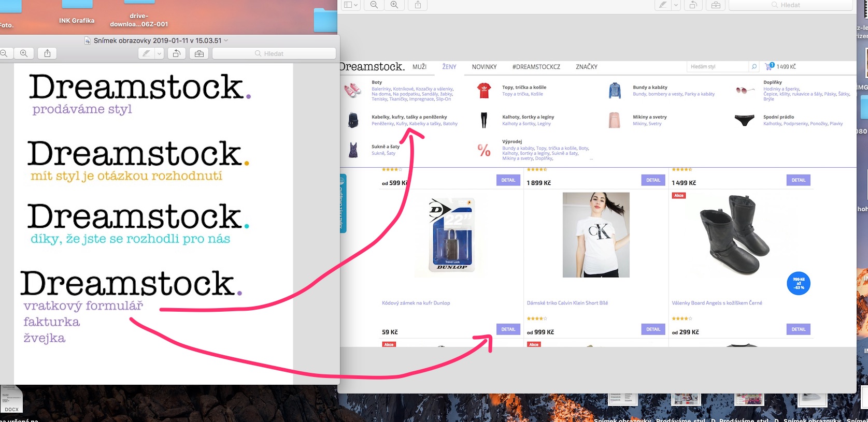Click the backpack Kabelky category icon

[353, 120]
